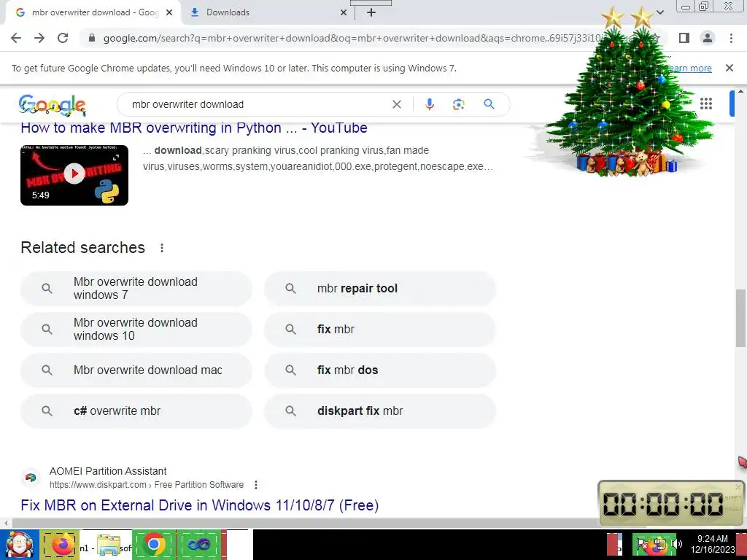Choose fix mbr dos related search
747x560 pixels.
[380, 370]
